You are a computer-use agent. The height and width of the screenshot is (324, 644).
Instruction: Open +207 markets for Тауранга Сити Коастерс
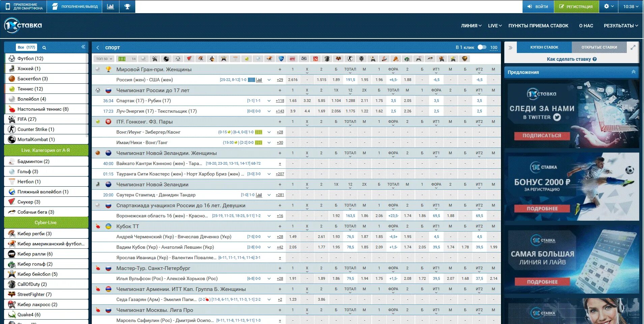pyautogui.click(x=280, y=174)
